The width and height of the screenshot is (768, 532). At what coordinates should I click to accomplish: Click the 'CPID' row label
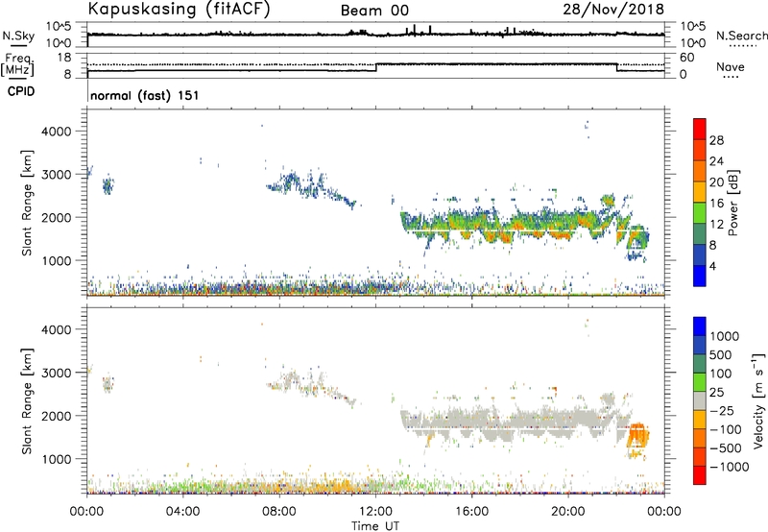click(x=21, y=91)
